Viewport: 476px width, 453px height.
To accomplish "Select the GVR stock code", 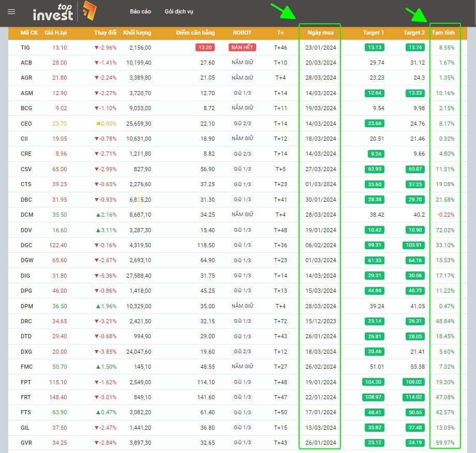I will 26,443.
